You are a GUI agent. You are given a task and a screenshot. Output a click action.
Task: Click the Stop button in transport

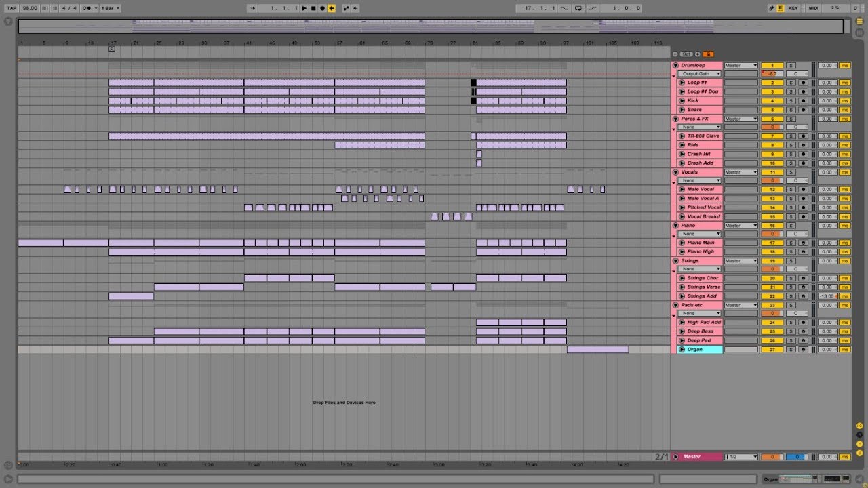coord(313,8)
